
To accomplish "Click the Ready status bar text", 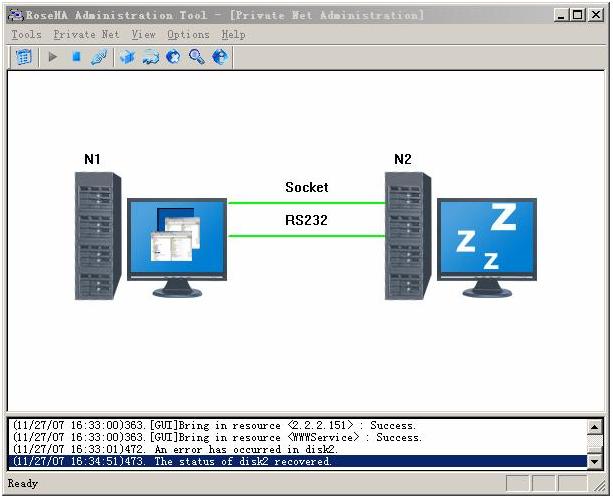I will point(23,484).
